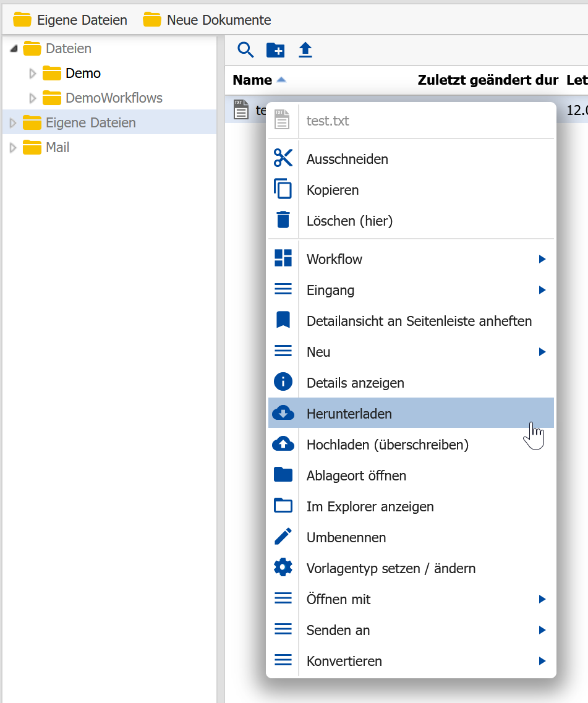Expand the Demo folder tree arrow

point(32,73)
